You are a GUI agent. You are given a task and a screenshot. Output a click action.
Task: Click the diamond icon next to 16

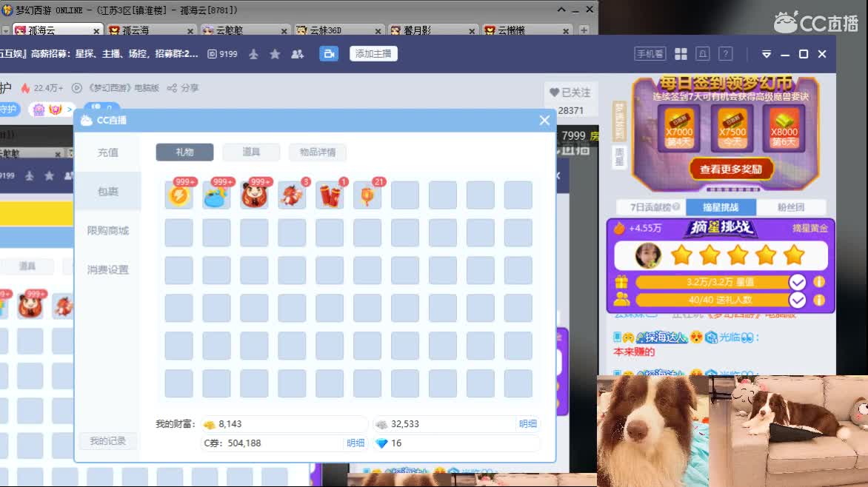(x=381, y=443)
